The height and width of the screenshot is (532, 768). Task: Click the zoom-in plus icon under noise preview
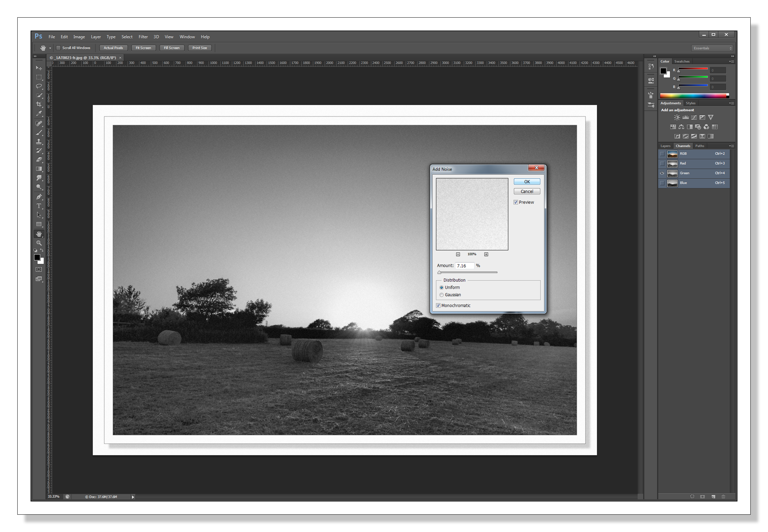[x=486, y=254]
